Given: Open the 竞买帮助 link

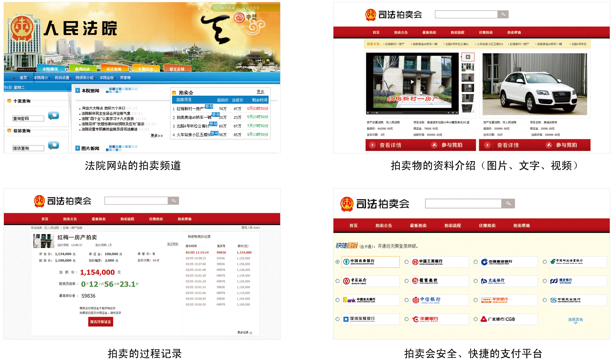Looking at the screenshot, I should tap(172, 244).
